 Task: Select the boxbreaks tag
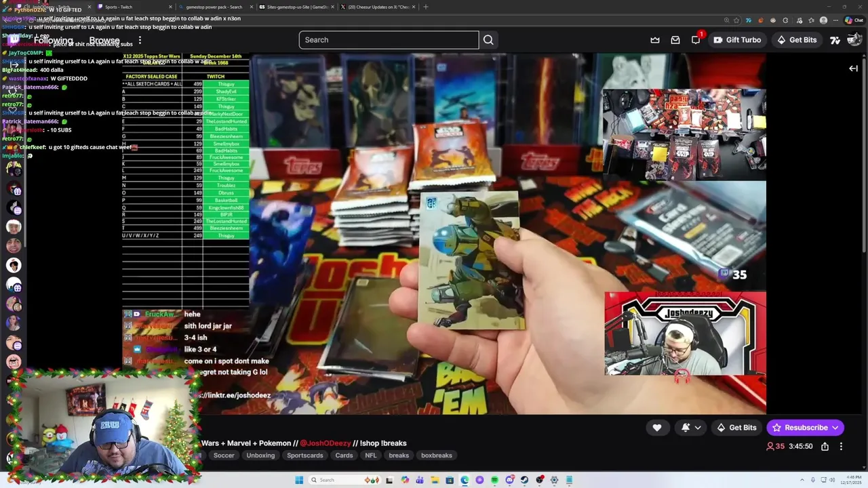[x=436, y=455]
